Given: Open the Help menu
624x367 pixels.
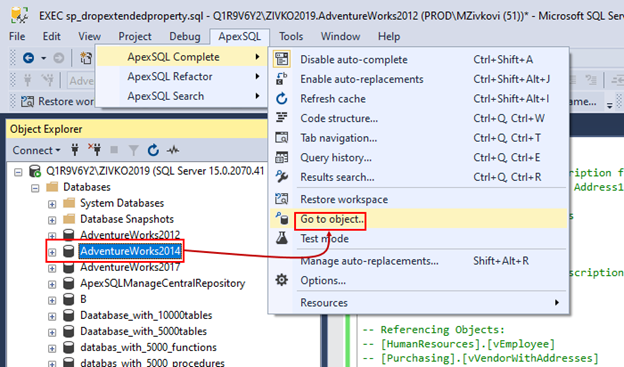Looking at the screenshot, I should click(389, 36).
